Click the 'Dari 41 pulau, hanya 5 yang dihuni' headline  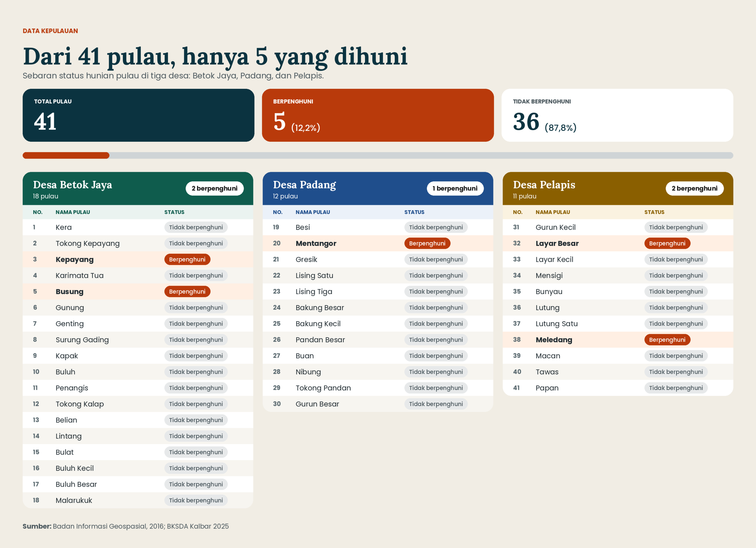(215, 56)
